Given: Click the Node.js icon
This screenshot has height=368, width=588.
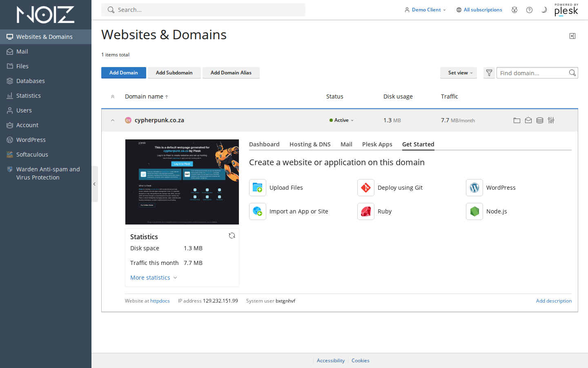Looking at the screenshot, I should [474, 211].
